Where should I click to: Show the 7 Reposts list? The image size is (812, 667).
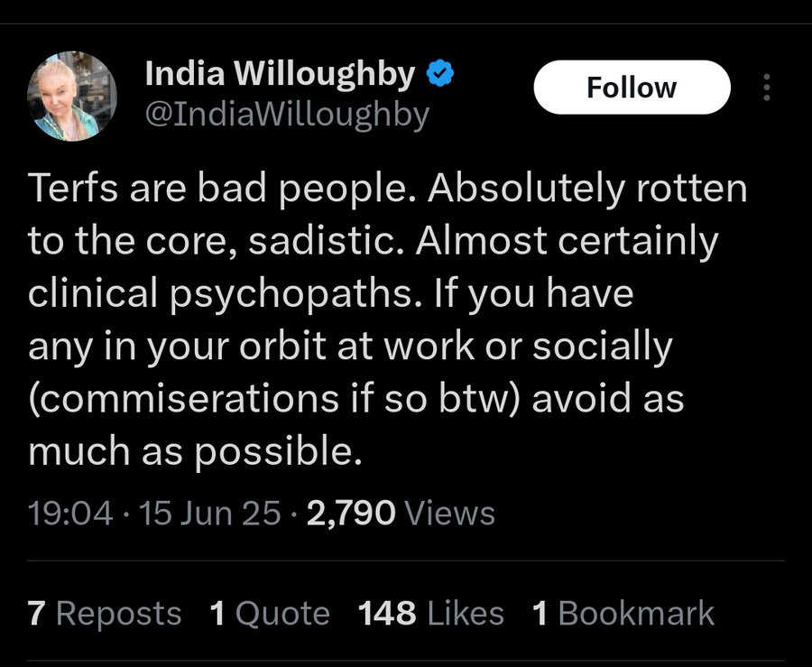point(105,614)
